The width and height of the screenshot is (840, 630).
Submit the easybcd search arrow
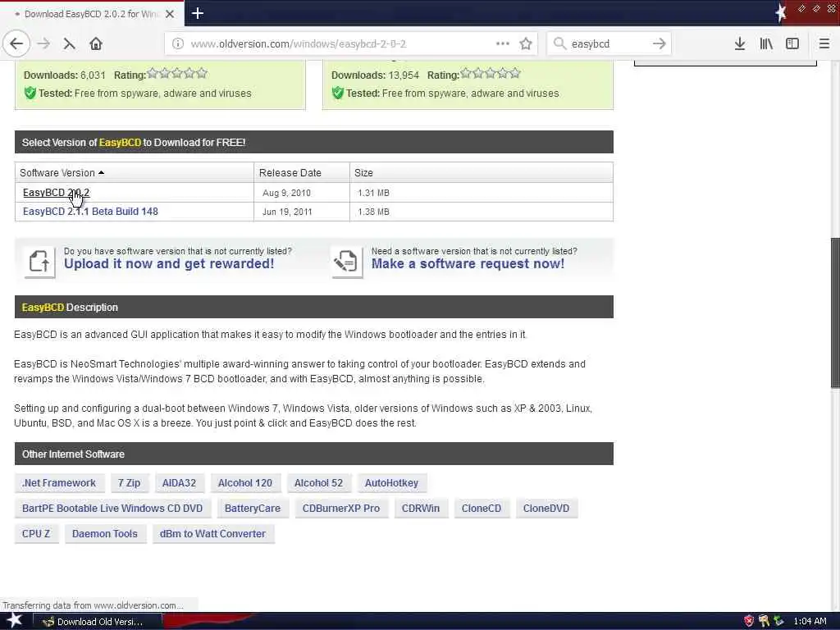click(659, 43)
